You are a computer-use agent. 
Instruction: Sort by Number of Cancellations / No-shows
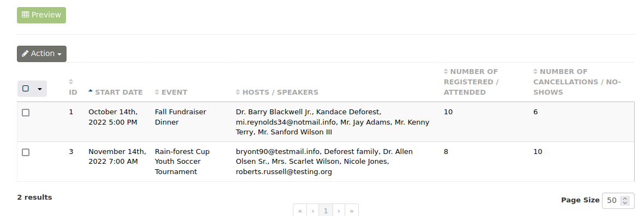[x=577, y=82]
